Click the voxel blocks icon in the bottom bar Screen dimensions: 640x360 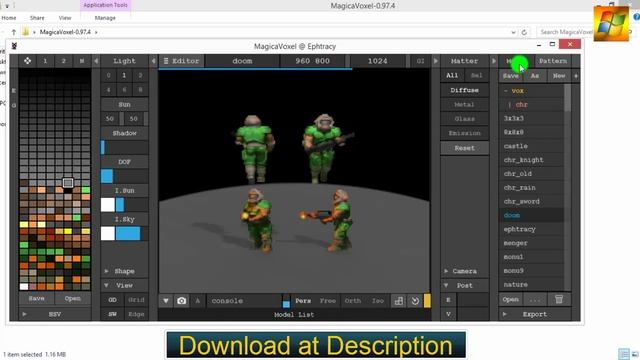(399, 301)
